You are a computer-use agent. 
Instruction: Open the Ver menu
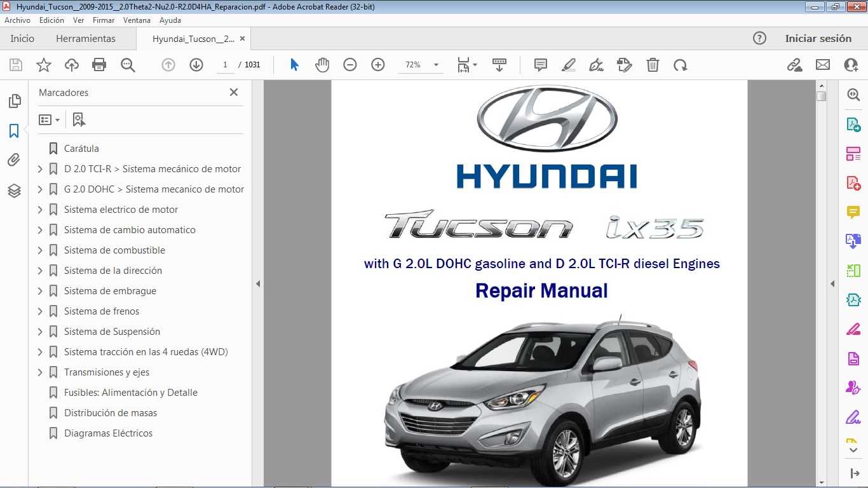coord(78,20)
